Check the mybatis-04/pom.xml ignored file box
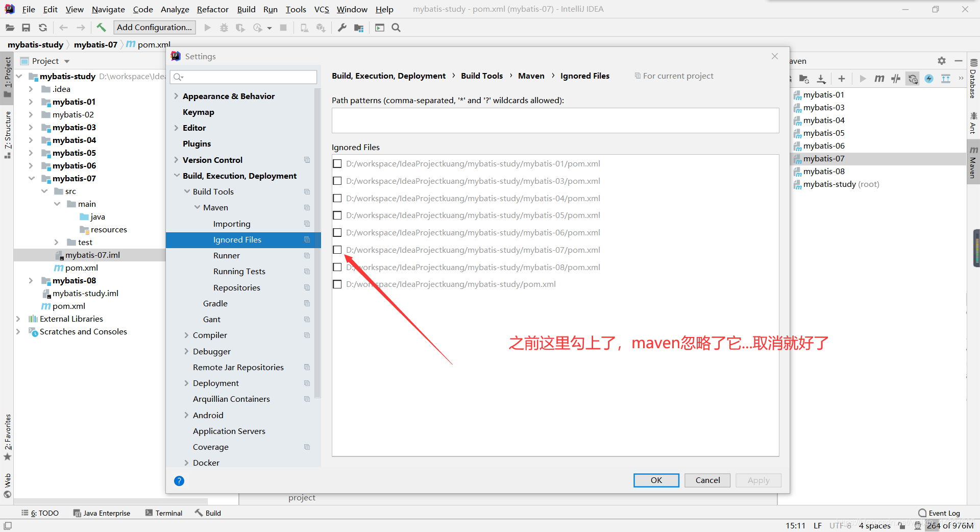The width and height of the screenshot is (980, 532). coord(337,198)
